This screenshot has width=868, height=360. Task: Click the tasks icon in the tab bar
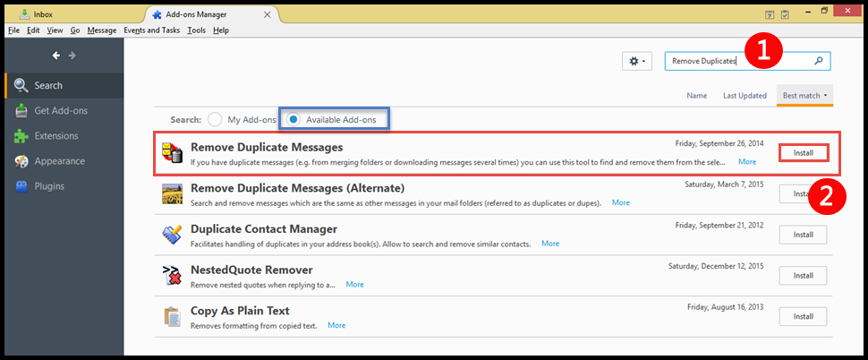(785, 15)
